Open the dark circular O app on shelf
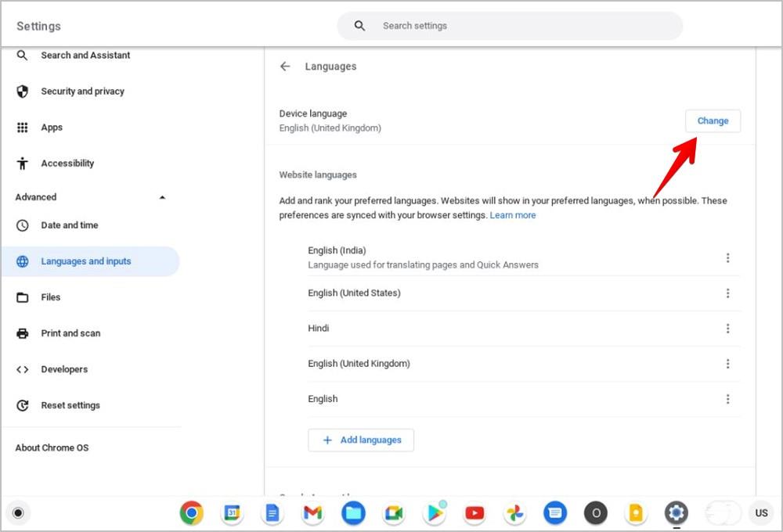Image resolution: width=783 pixels, height=532 pixels. tap(596, 513)
